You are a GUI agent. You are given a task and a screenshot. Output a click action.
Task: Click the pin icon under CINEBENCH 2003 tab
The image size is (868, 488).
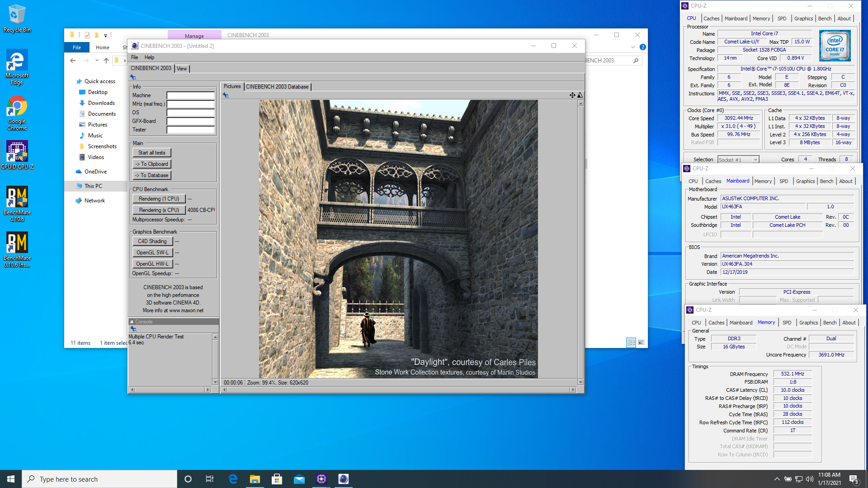(133, 77)
